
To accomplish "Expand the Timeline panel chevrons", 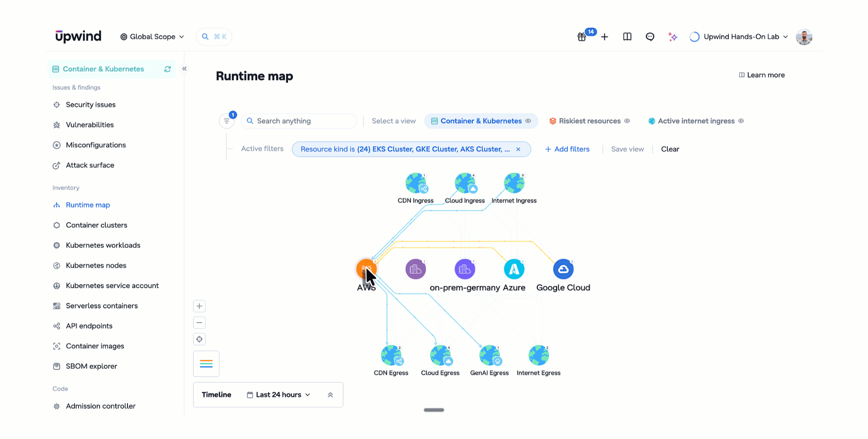I will [330, 395].
